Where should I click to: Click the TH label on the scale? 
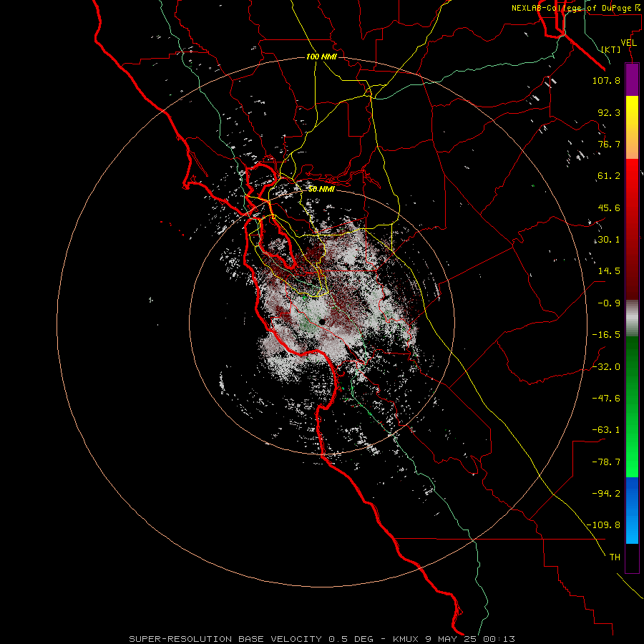(615, 557)
